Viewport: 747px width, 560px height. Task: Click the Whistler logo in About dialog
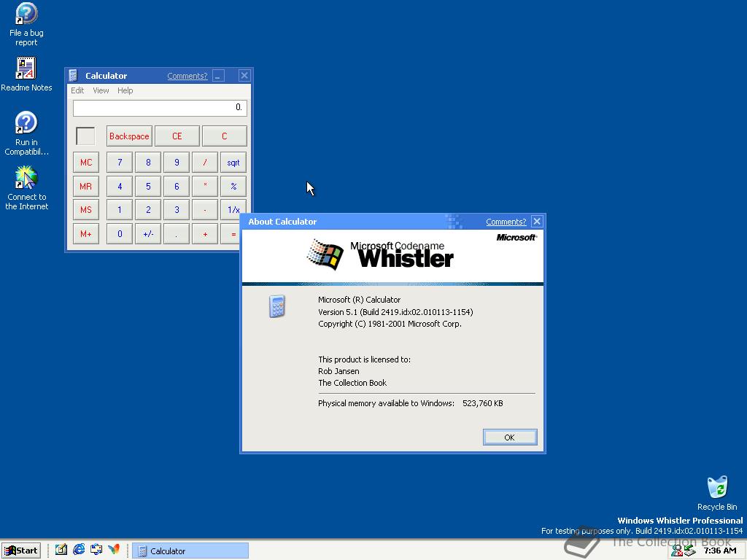coord(379,254)
